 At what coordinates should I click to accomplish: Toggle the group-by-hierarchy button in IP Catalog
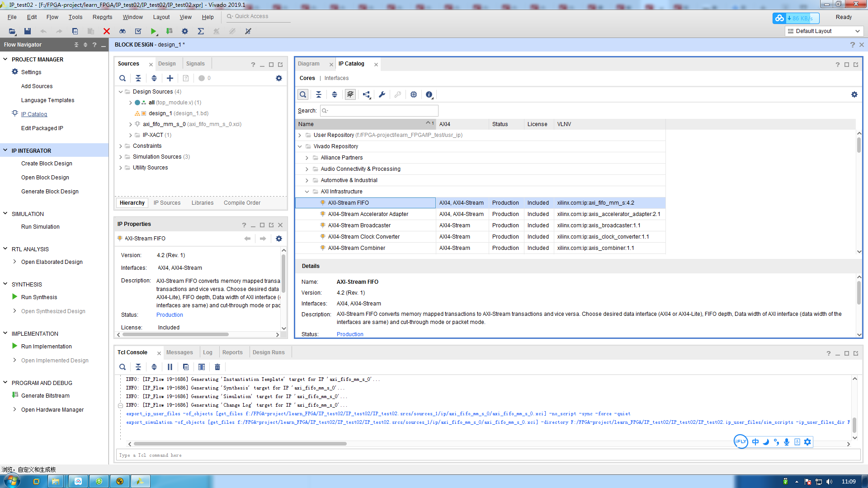pyautogui.click(x=366, y=94)
